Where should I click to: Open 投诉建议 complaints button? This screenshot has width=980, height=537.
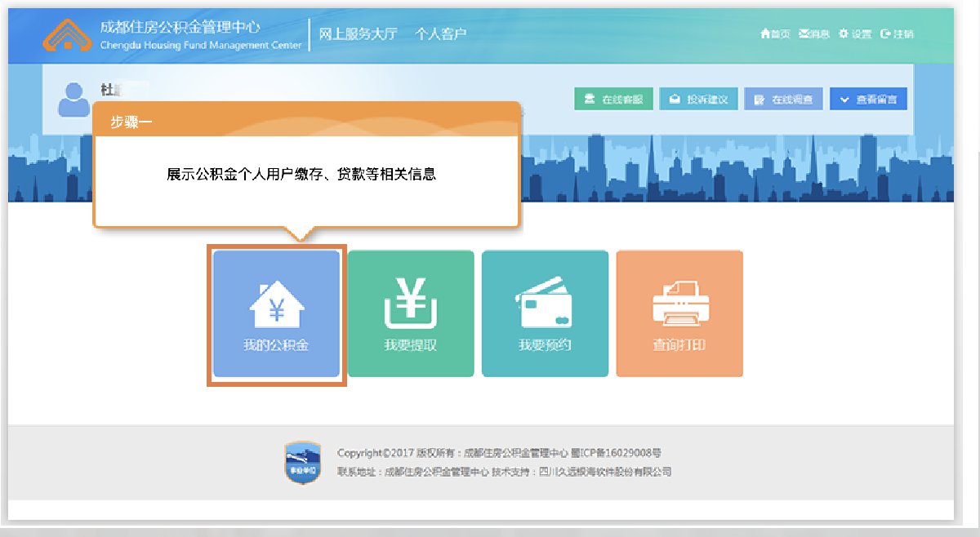click(x=698, y=100)
